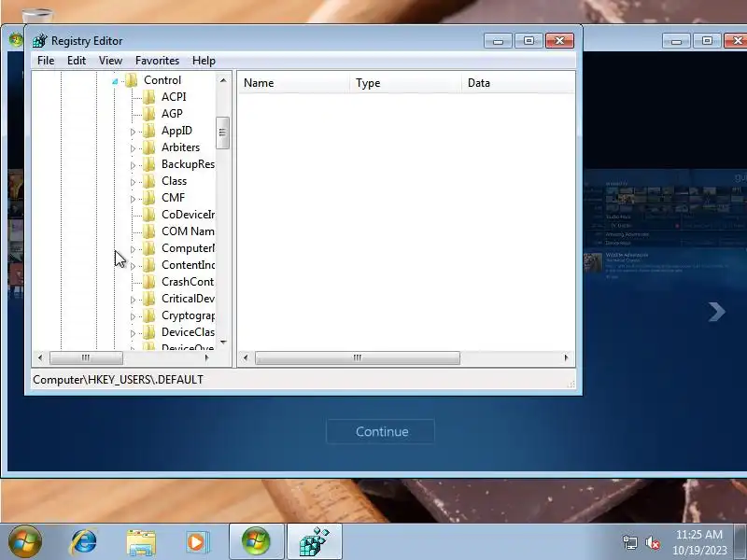747x560 pixels.
Task: Select the AGP folder icon
Action: (x=149, y=113)
